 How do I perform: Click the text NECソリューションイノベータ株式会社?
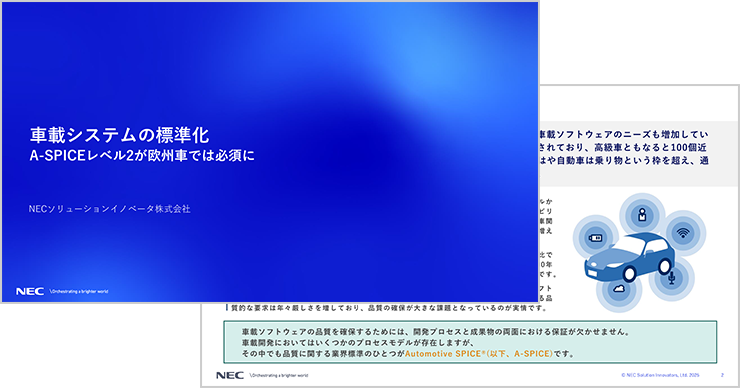(109, 209)
